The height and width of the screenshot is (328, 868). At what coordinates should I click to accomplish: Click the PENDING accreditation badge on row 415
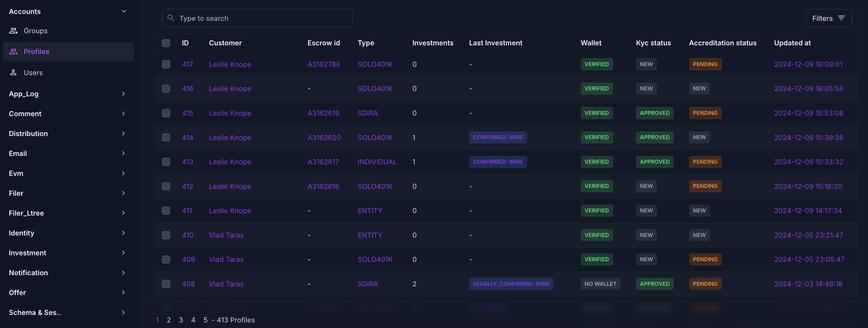(x=705, y=113)
